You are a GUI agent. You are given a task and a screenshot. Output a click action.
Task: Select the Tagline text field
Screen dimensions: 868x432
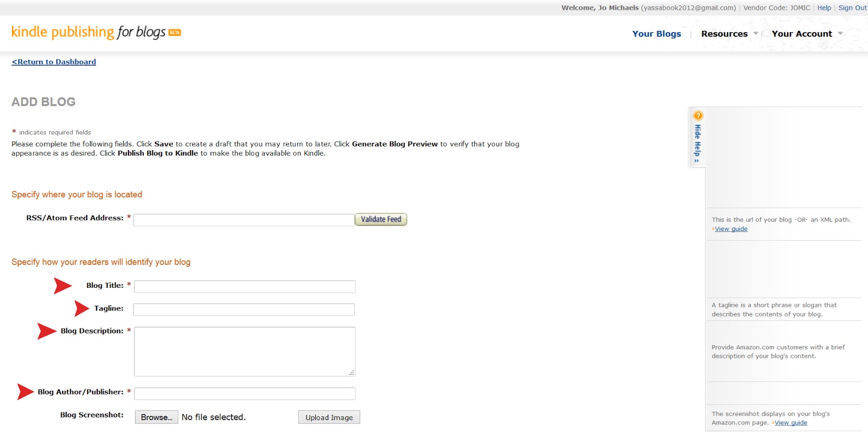(244, 310)
